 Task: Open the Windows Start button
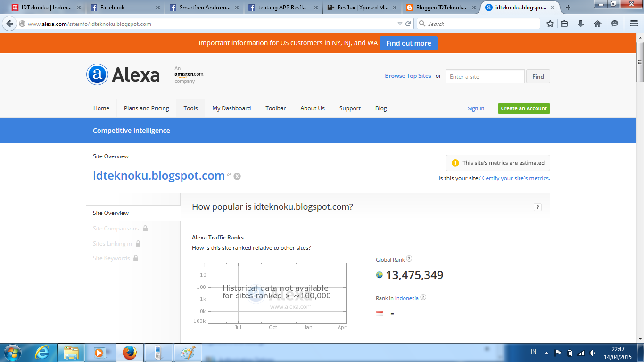(x=13, y=352)
